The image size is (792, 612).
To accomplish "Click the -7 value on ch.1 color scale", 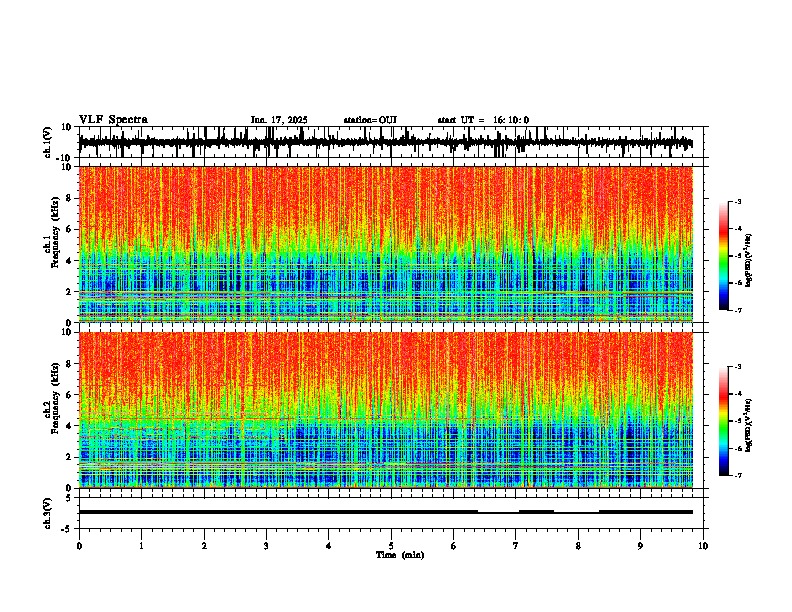I will (x=738, y=310).
